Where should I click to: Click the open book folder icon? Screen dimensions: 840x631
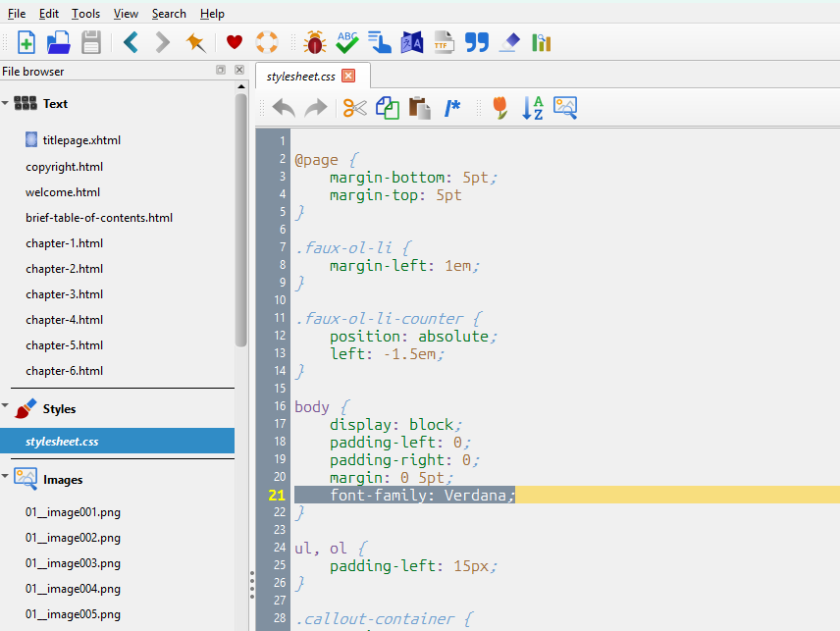(x=59, y=42)
